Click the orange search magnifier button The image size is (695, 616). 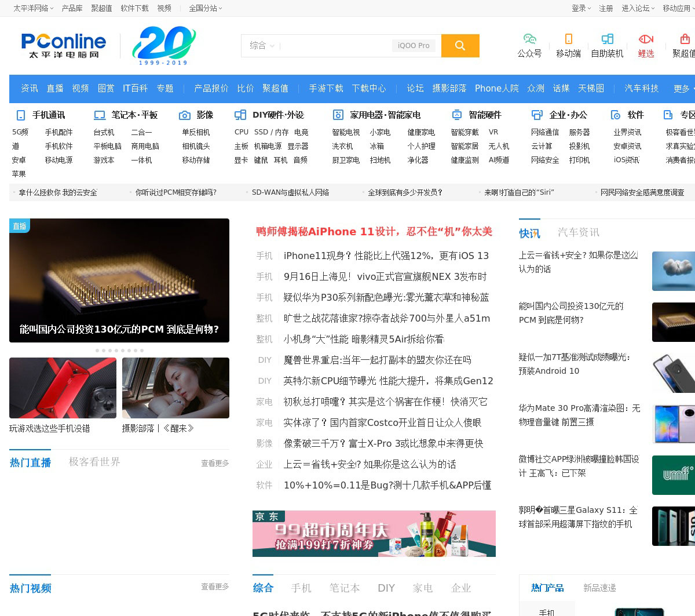tap(460, 46)
